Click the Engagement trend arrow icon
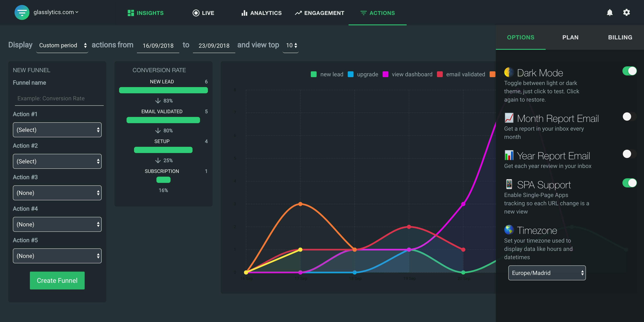The height and width of the screenshot is (322, 644). (x=298, y=13)
